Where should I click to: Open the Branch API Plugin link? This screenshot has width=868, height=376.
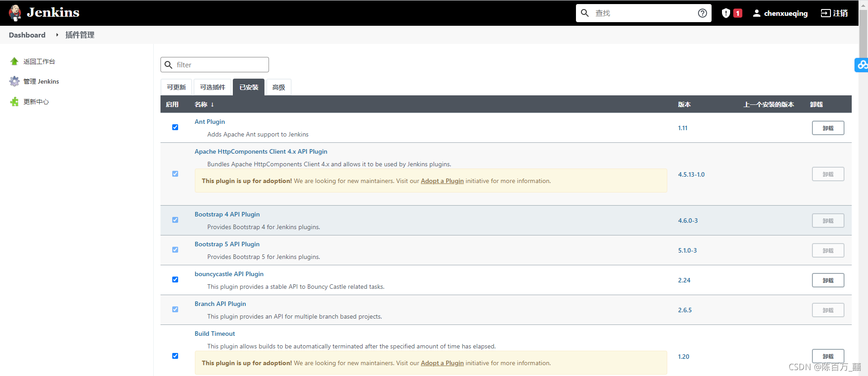click(x=220, y=304)
